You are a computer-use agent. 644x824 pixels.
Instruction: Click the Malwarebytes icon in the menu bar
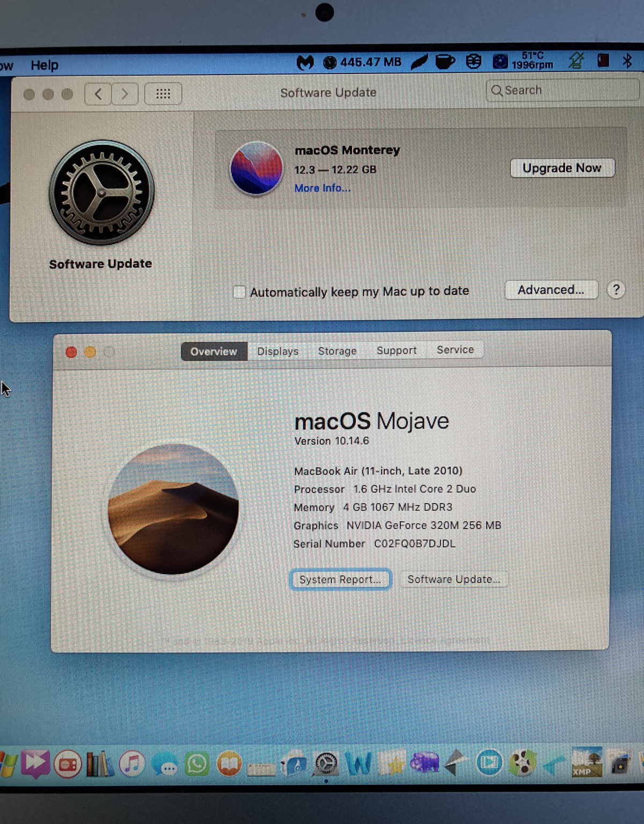pyautogui.click(x=305, y=63)
